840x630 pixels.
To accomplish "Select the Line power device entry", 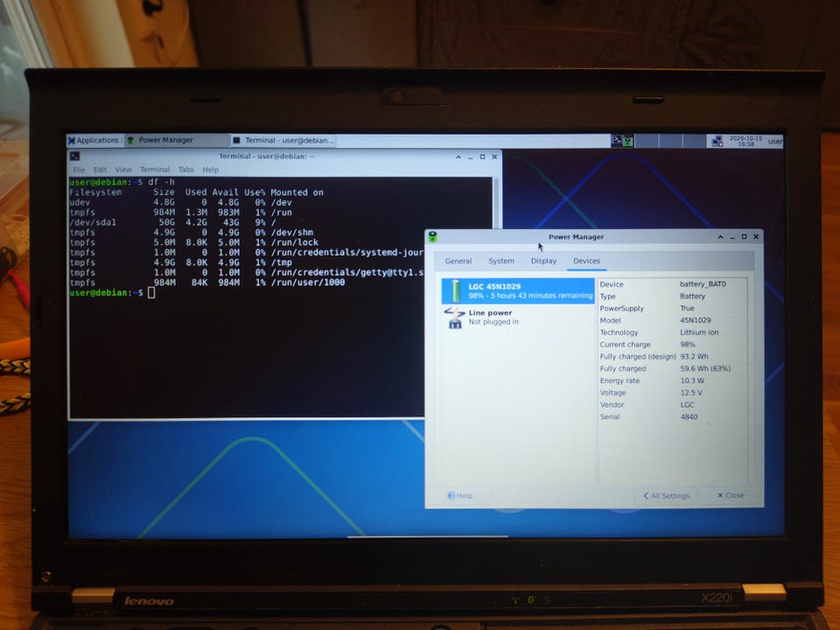I will tap(518, 317).
